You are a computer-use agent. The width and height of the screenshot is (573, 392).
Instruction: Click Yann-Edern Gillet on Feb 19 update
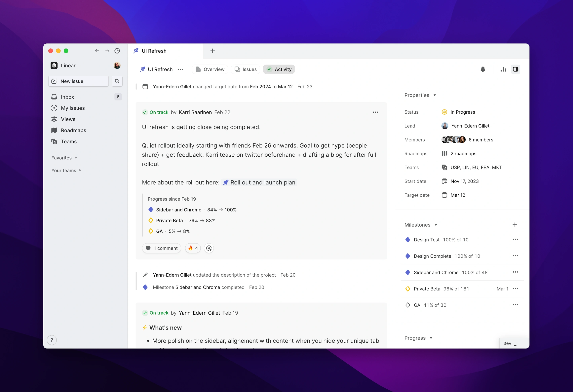pyautogui.click(x=200, y=313)
